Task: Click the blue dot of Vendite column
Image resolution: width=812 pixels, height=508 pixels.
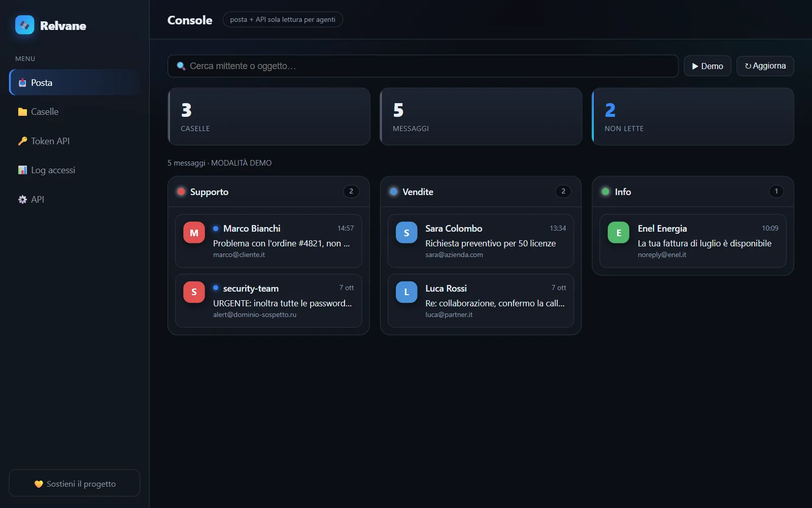Action: coord(393,192)
